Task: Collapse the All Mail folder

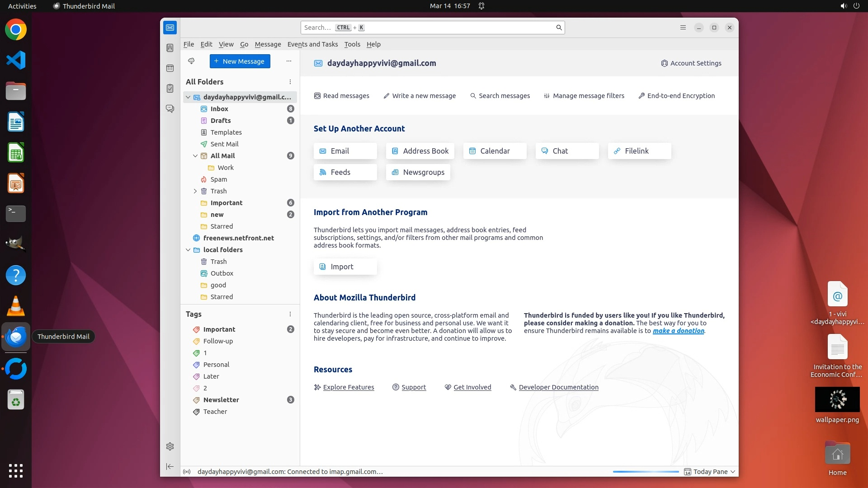Action: 195,156
